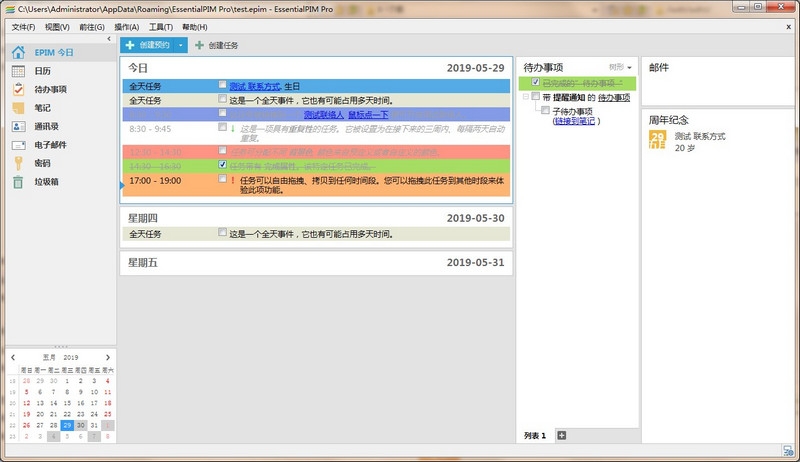Follow the 测试联络人 link
Screen dimensions: 800x462
pos(323,115)
